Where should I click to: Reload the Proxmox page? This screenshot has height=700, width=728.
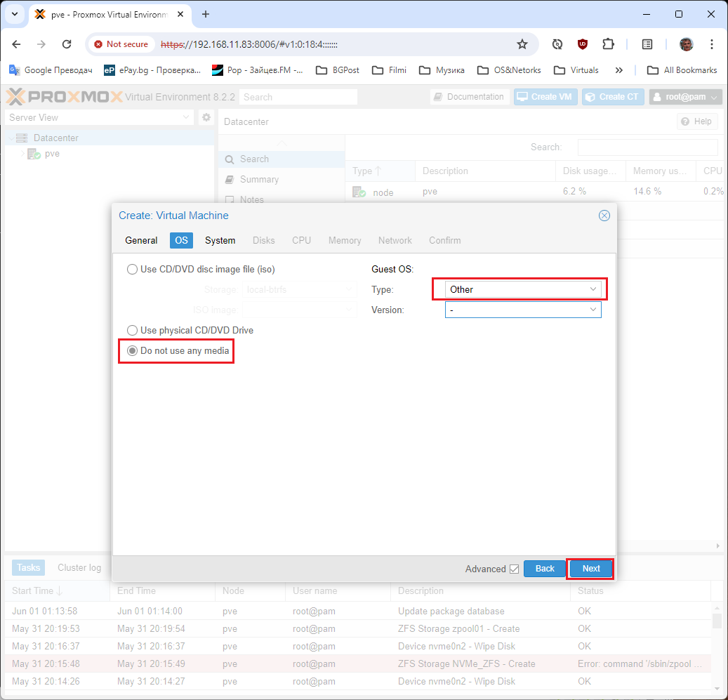[67, 44]
